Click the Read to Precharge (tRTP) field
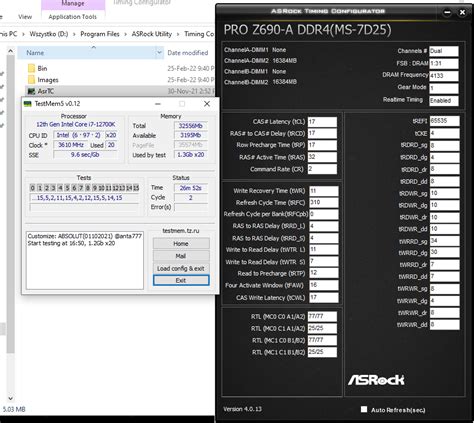 coord(324,273)
